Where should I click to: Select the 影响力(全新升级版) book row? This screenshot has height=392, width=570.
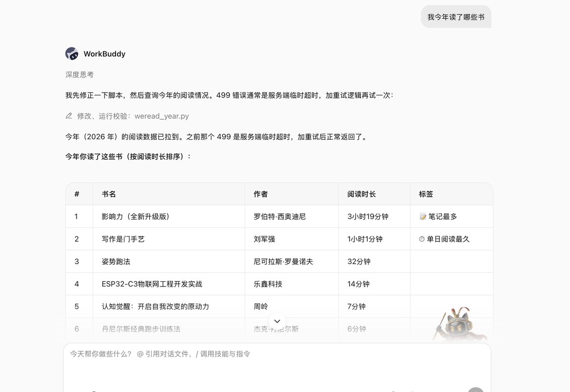click(279, 217)
